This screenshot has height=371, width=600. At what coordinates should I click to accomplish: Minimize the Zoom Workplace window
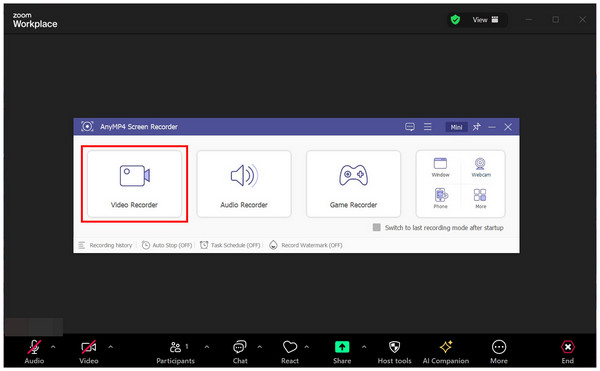pyautogui.click(x=529, y=20)
